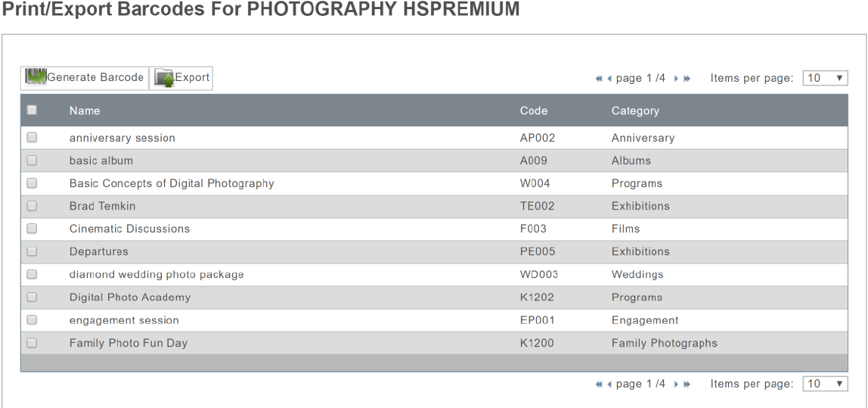Go to next page using bottom pager
This screenshot has width=868, height=408.
click(x=677, y=385)
